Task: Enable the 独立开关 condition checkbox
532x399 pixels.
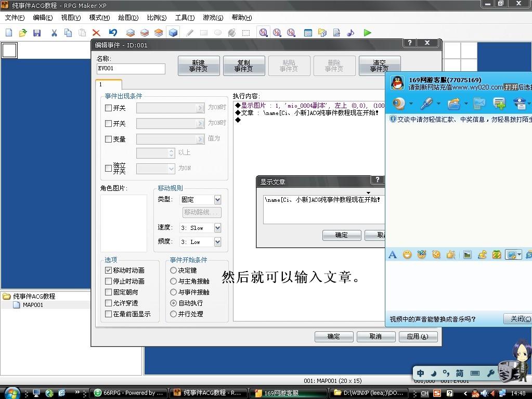Action: (108, 168)
